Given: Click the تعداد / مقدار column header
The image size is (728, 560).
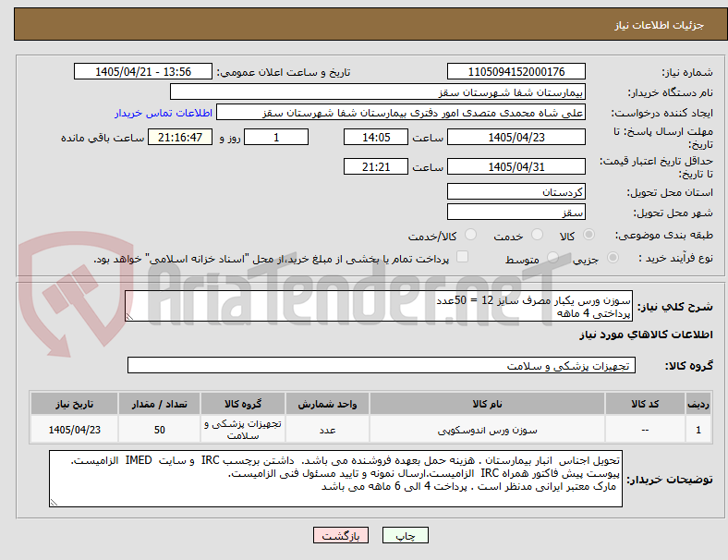Looking at the screenshot, I should (x=159, y=404).
